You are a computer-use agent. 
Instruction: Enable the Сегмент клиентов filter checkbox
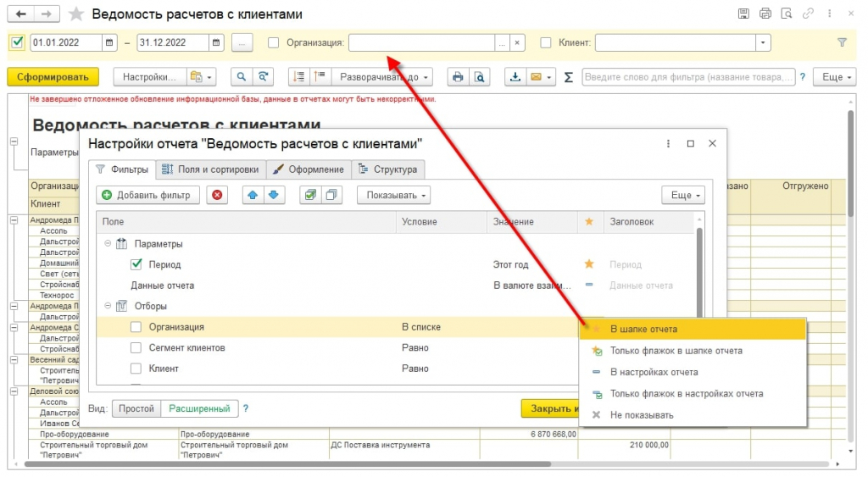click(x=136, y=347)
